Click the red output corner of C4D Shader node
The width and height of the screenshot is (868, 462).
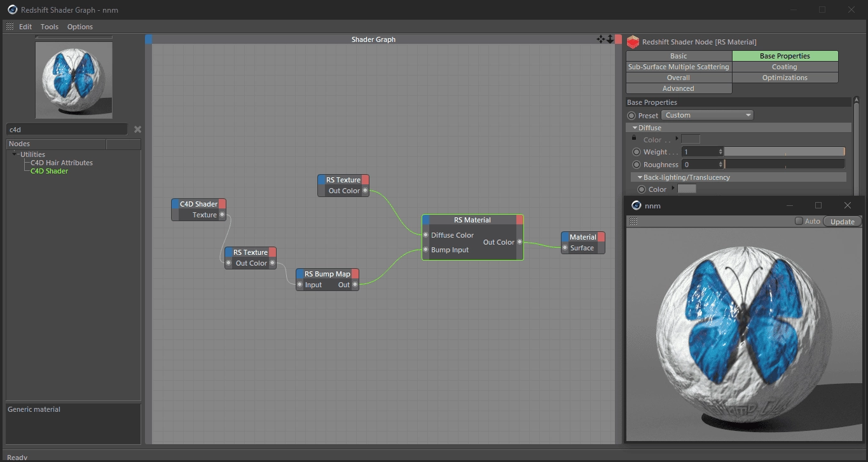point(222,203)
